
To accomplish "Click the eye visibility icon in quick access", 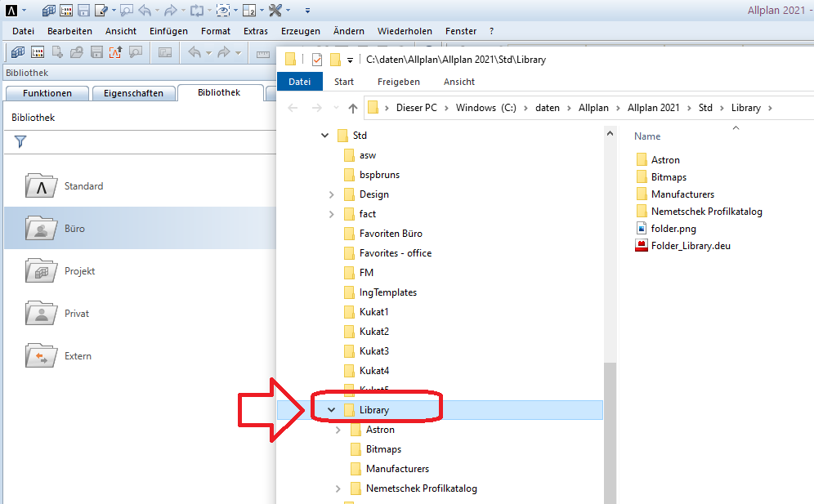I will click(222, 11).
